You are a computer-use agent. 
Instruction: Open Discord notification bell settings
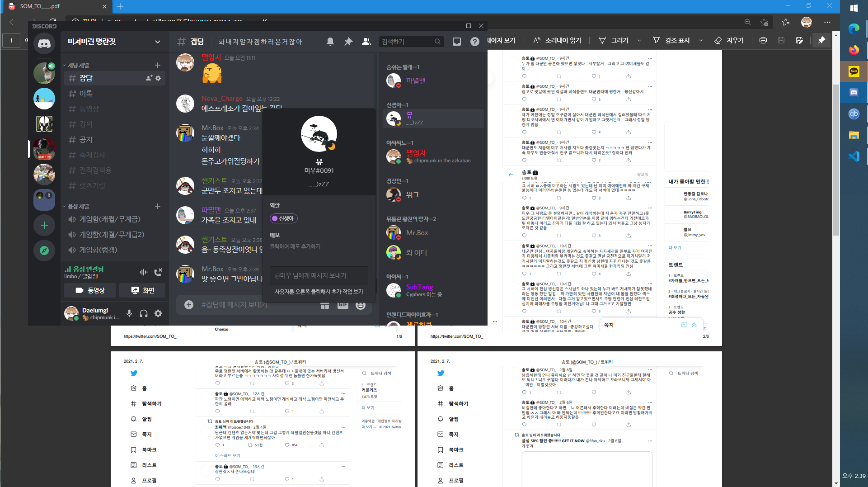[x=330, y=42]
